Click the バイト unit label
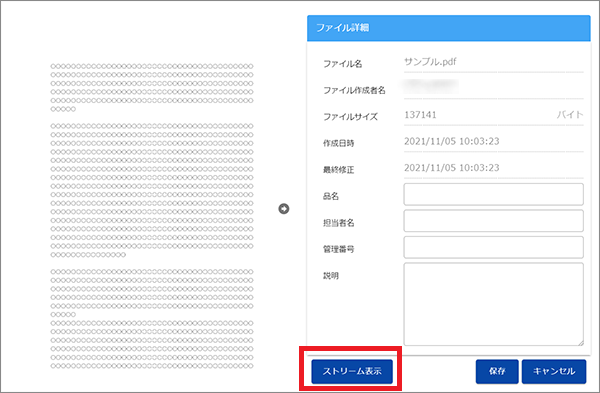 click(x=570, y=115)
